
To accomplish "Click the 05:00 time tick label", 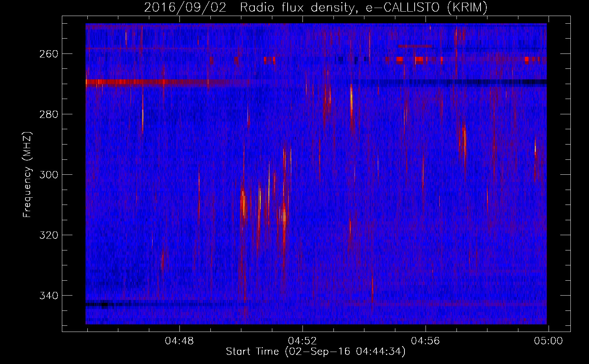I will click(549, 341).
